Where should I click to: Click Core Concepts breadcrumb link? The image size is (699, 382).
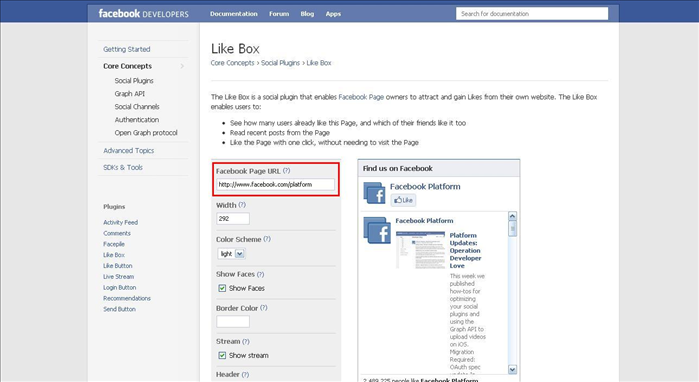pyautogui.click(x=232, y=63)
